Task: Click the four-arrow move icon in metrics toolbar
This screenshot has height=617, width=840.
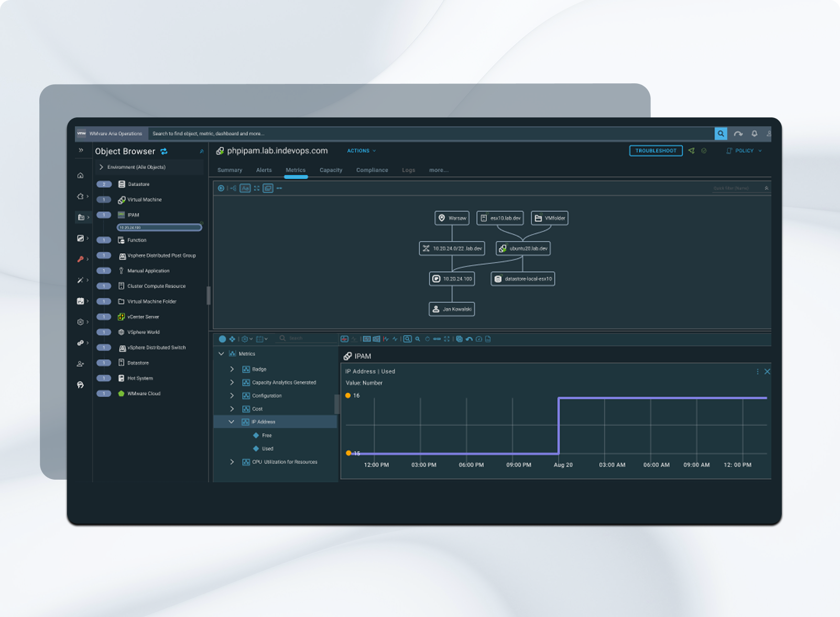Action: tap(232, 339)
